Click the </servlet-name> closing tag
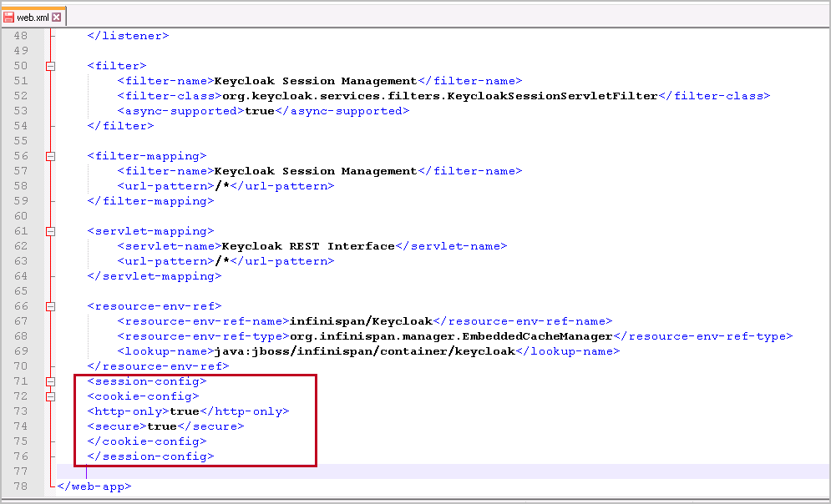 tap(451, 246)
